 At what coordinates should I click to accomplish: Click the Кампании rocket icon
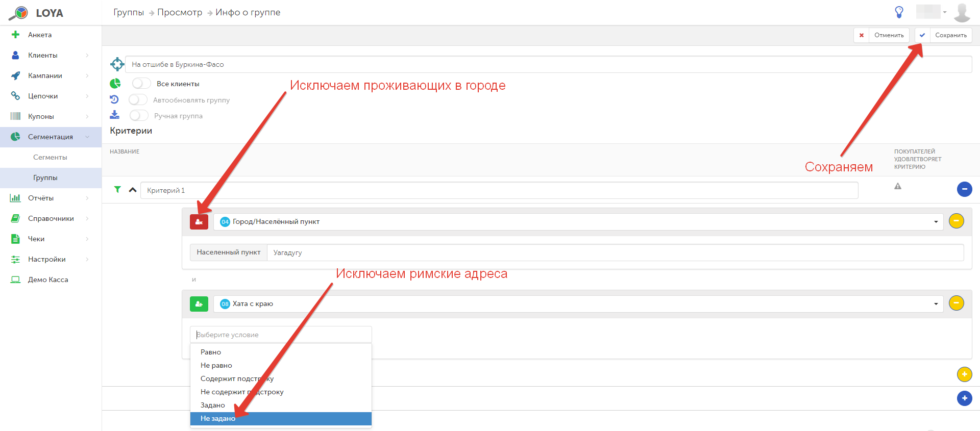coord(15,75)
